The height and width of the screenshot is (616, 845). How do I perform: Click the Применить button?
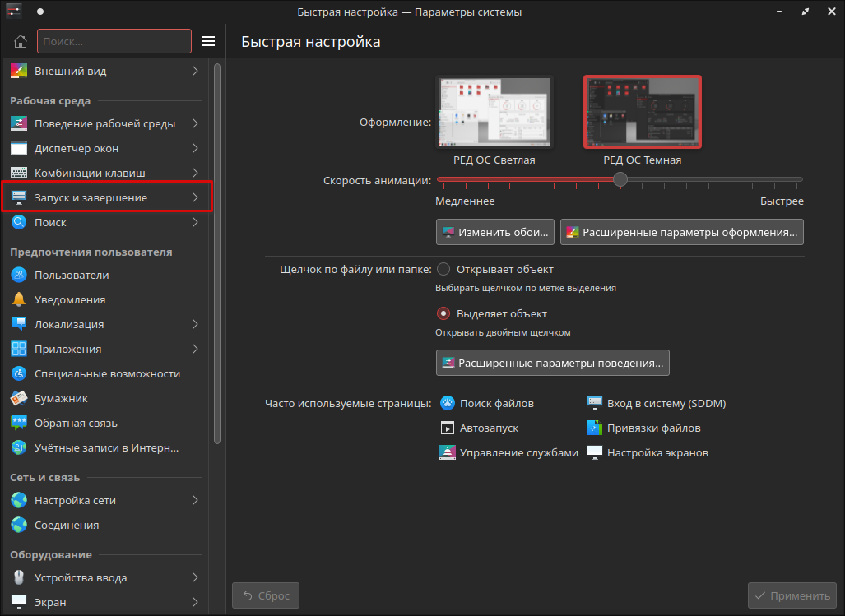coord(792,595)
